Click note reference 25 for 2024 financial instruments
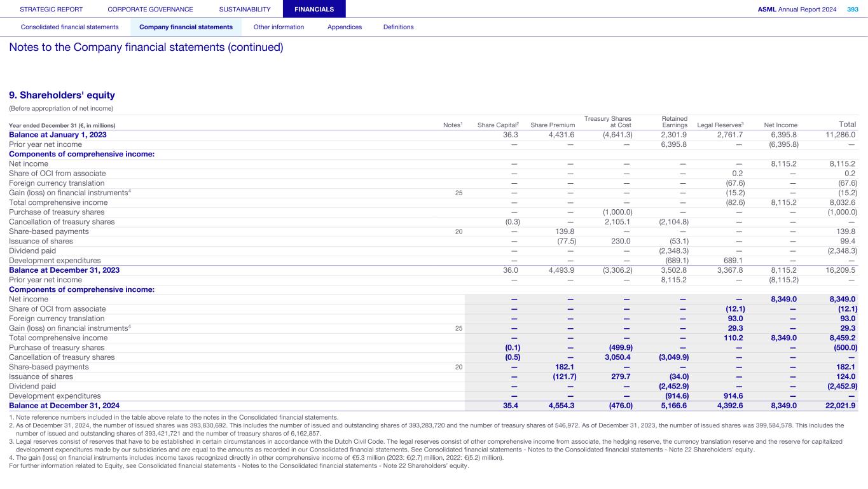Viewport: 868px width, 489px height. (x=458, y=328)
